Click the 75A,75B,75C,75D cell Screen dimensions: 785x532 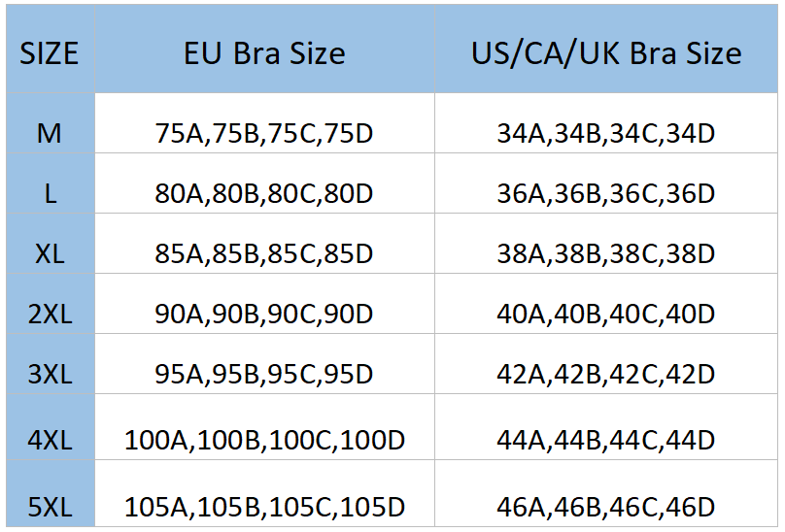(264, 134)
